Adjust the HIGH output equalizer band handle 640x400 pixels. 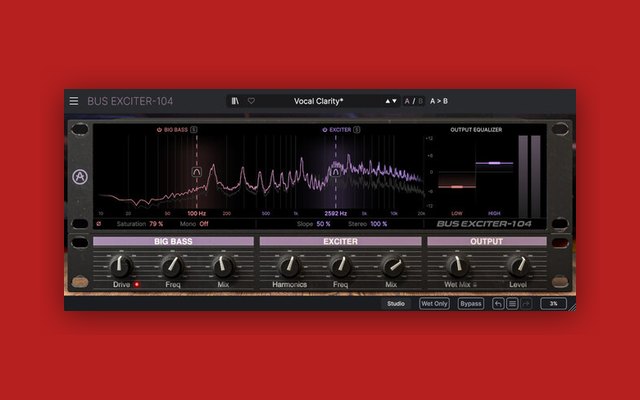(x=494, y=163)
